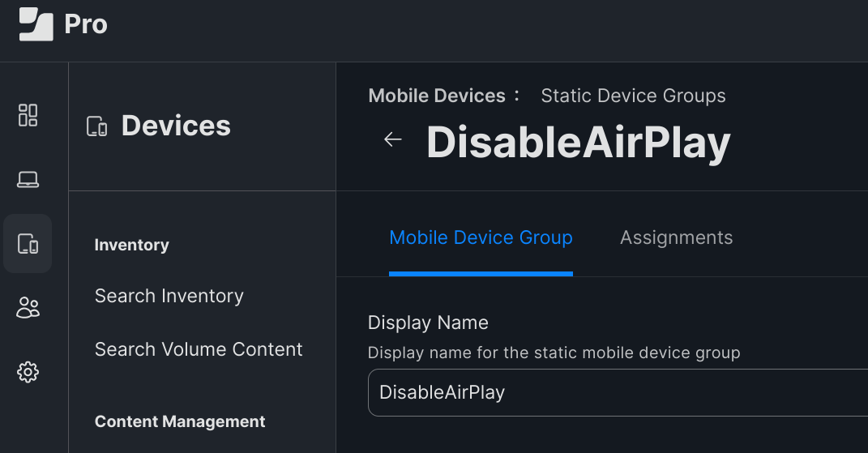Click the Devices panel heading

point(176,126)
